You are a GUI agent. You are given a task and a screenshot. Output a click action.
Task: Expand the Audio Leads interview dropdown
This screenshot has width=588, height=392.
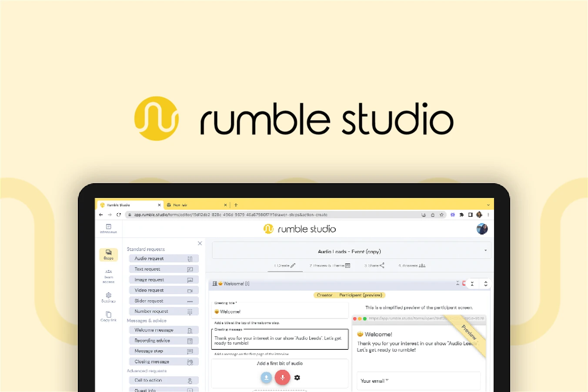click(485, 251)
